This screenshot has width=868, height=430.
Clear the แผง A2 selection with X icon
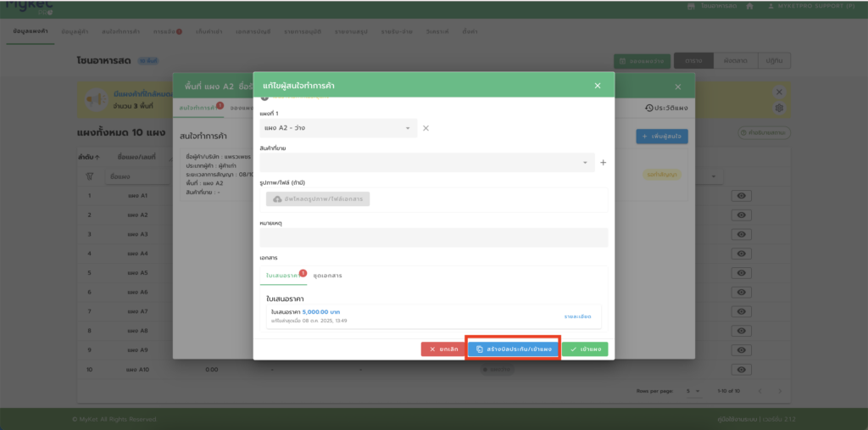click(426, 128)
